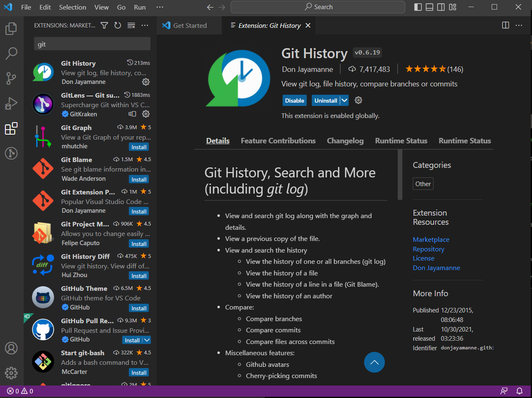Image resolution: width=532 pixels, height=398 pixels.
Task: Install the Git History Diff extension
Action: click(139, 276)
